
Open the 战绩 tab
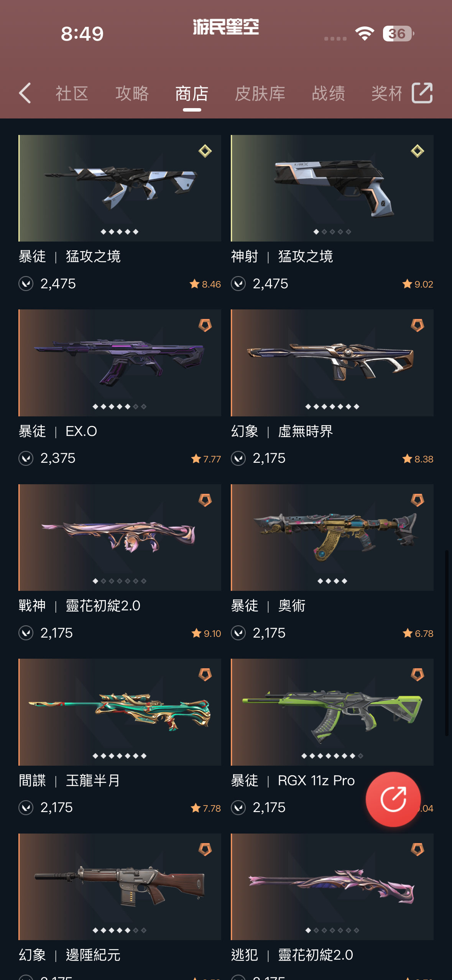(x=328, y=94)
